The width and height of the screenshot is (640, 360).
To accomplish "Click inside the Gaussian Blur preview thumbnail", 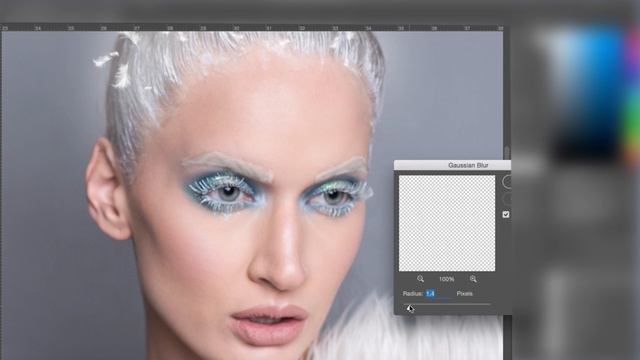I will click(447, 223).
